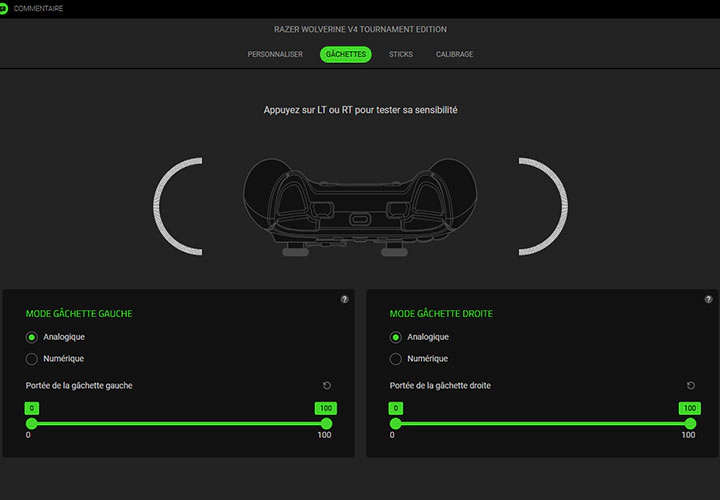Image resolution: width=720 pixels, height=500 pixels.
Task: Click the COMMENTAIRE label in title bar
Action: [x=39, y=8]
